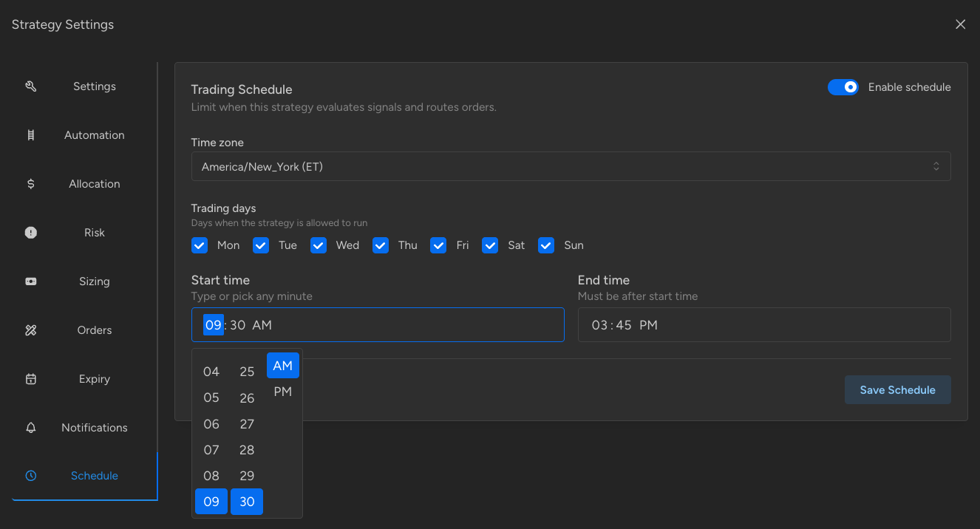Click the minutes 45 in End time
Viewport: 980px width, 529px height.
tap(624, 325)
